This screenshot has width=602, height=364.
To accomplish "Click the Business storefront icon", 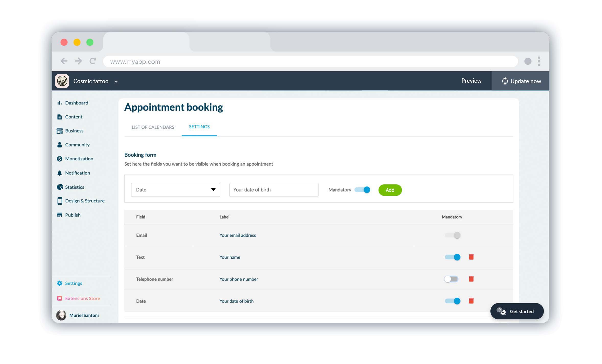I will pyautogui.click(x=60, y=131).
